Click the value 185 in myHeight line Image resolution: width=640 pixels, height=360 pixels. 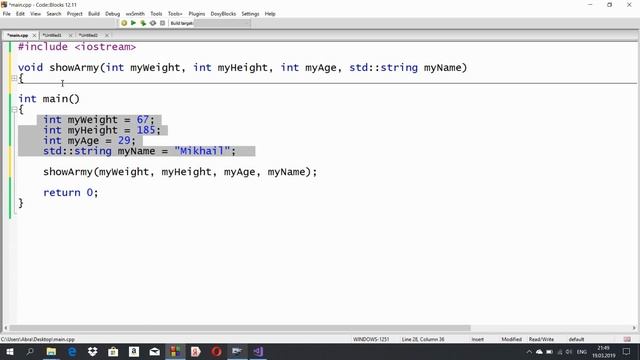click(x=146, y=130)
